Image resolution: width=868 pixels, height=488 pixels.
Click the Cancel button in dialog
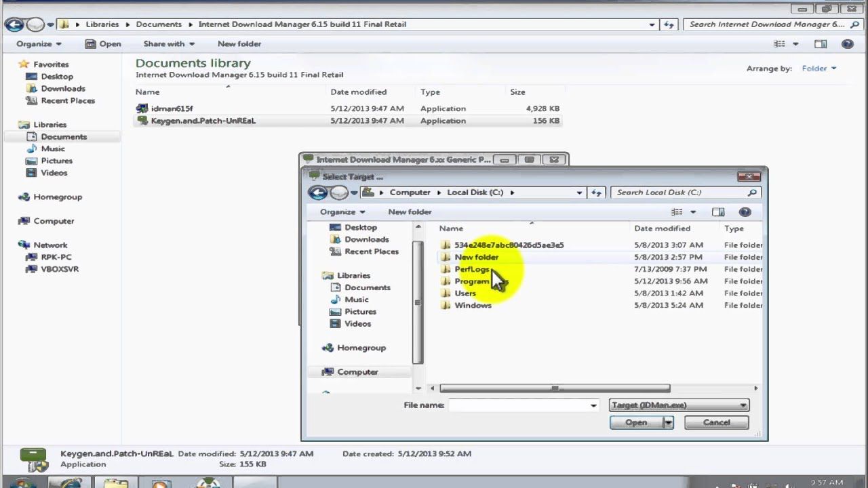point(717,423)
